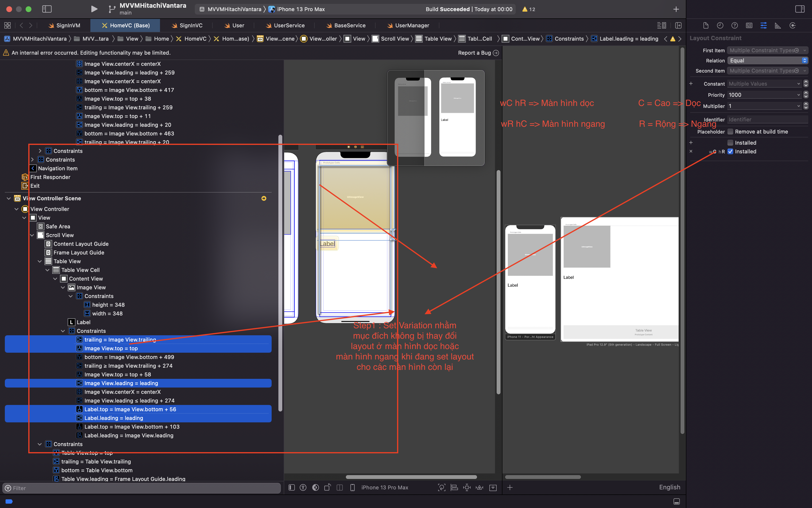Toggle the inspectors panel icon at top right
Image resolution: width=812 pixels, height=508 pixels.
pyautogui.click(x=800, y=9)
